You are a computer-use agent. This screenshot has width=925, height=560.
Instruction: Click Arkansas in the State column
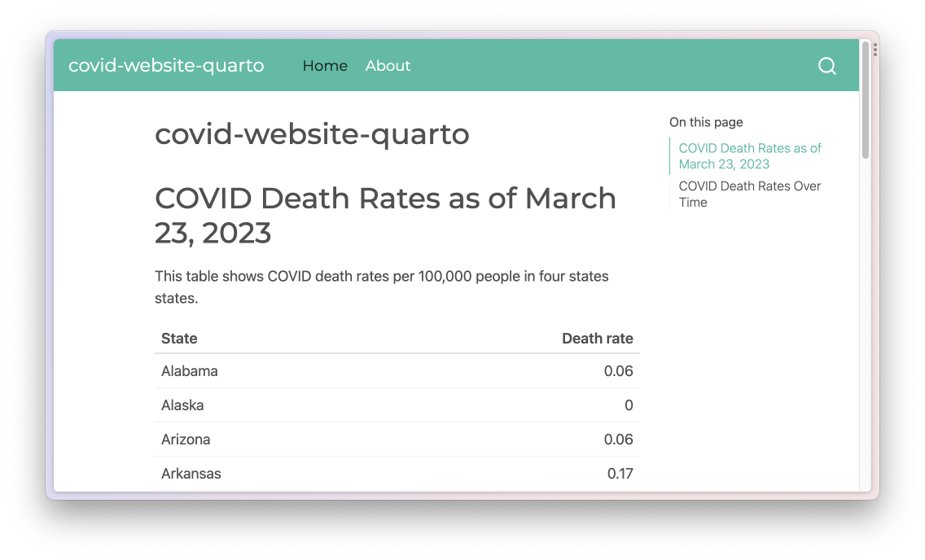[191, 474]
